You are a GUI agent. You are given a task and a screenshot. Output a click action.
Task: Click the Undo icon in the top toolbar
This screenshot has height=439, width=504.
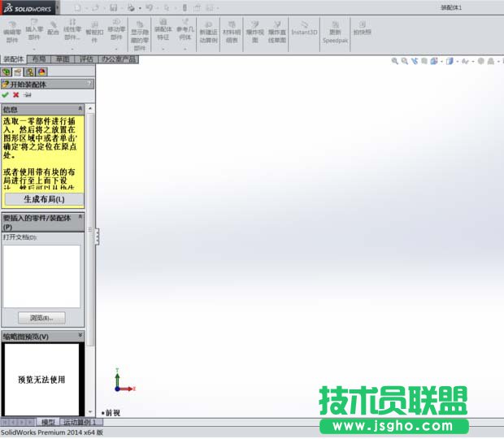(149, 7)
